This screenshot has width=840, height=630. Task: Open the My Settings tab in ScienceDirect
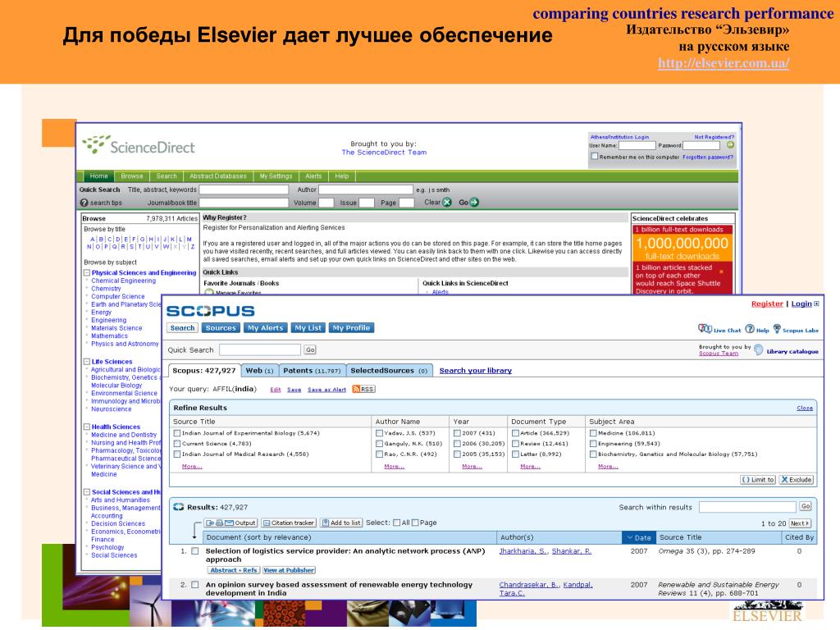[x=276, y=176]
